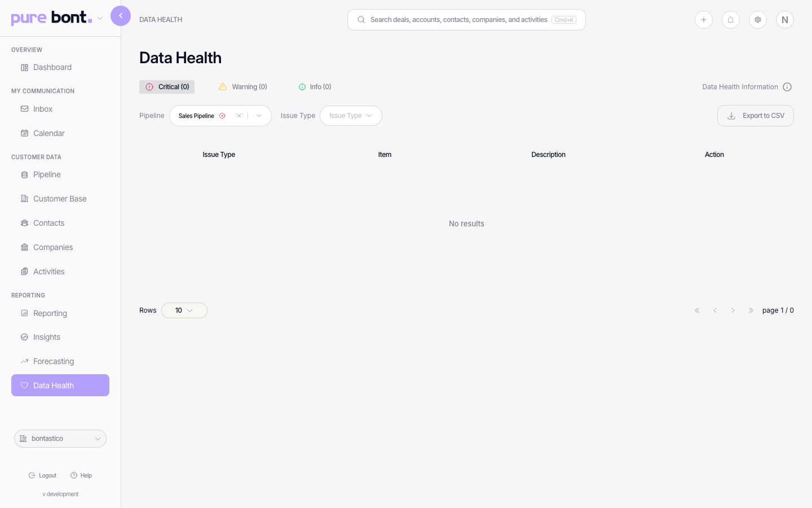The width and height of the screenshot is (812, 508).
Task: Click the DATA HEALTH breadcrumb
Action: point(161,20)
